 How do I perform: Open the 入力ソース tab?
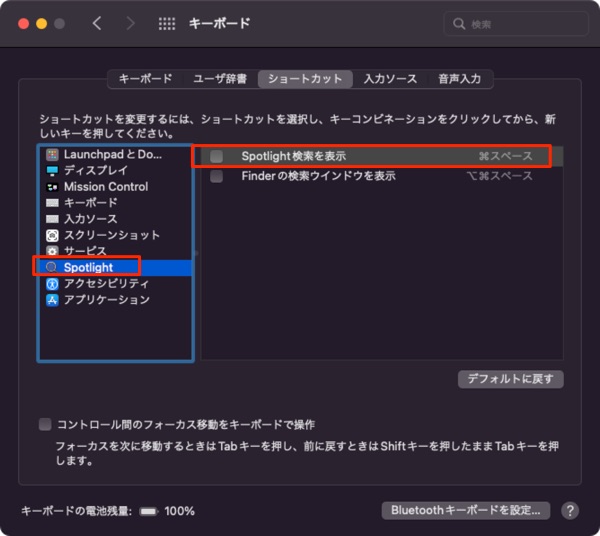[x=390, y=79]
